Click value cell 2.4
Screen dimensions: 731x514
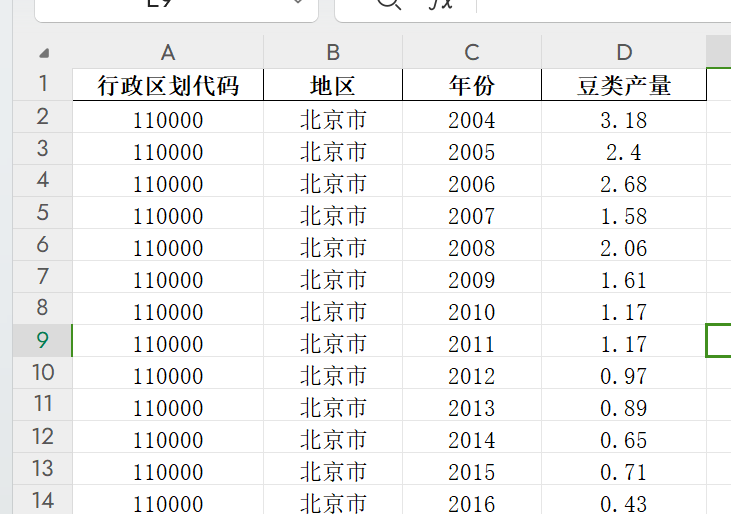[x=624, y=149]
